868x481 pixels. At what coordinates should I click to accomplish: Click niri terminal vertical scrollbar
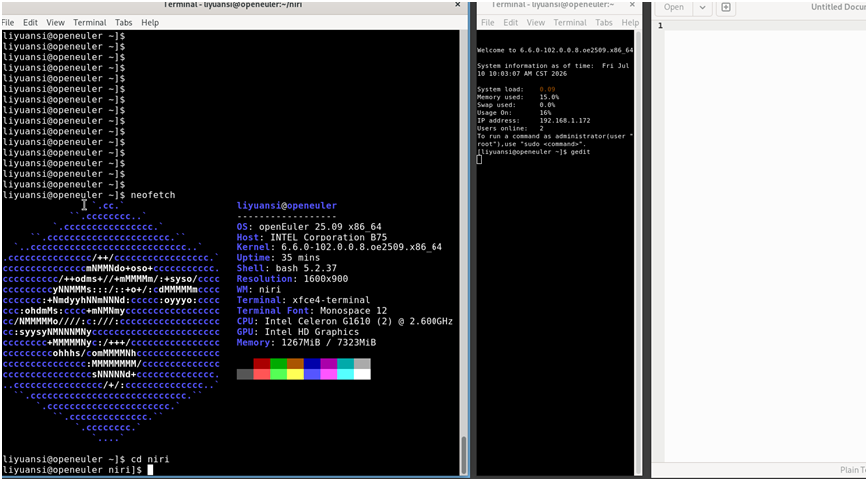point(463,455)
